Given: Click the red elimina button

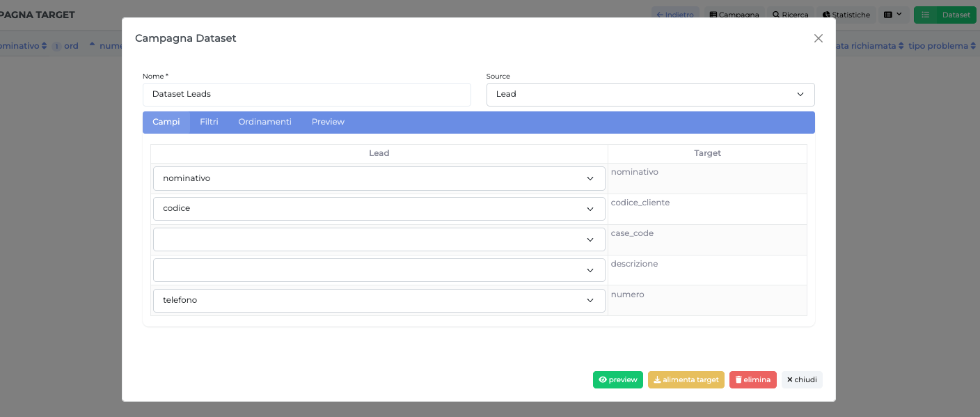Looking at the screenshot, I should 753,379.
